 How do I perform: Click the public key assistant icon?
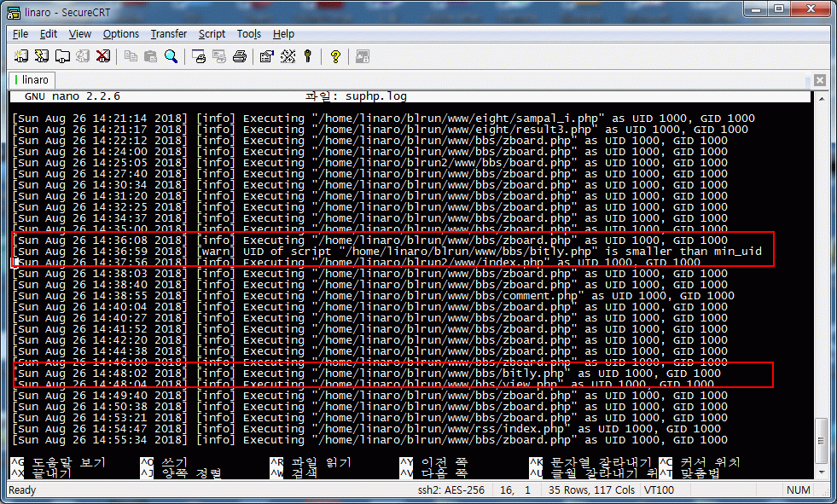(x=307, y=56)
